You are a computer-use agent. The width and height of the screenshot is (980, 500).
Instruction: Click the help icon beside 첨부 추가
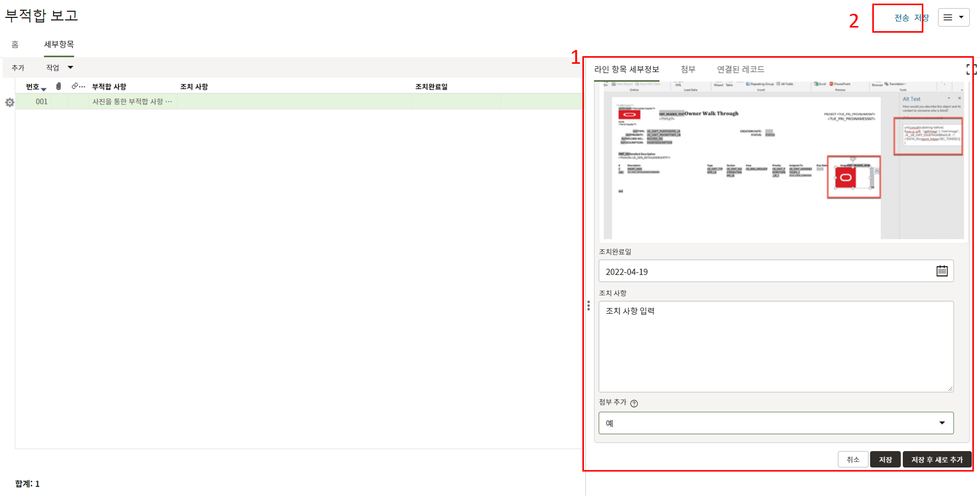[x=634, y=404]
